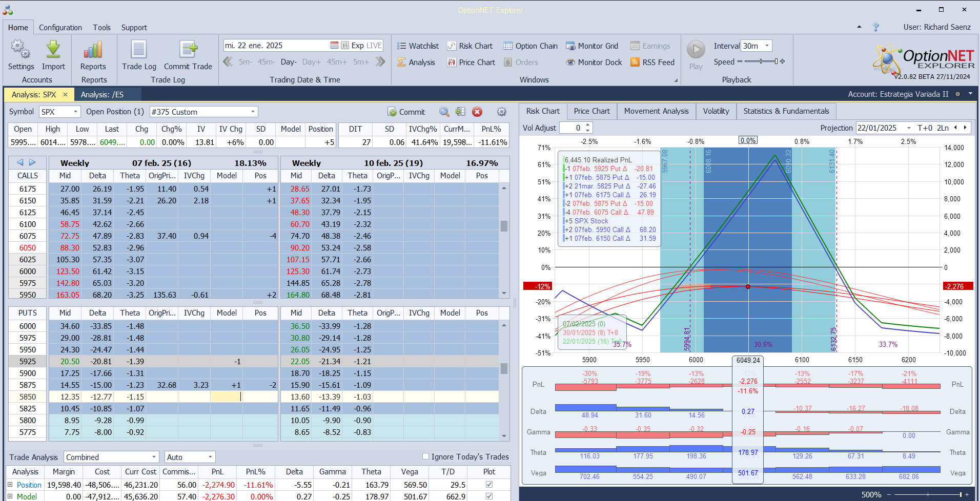Image resolution: width=980 pixels, height=501 pixels.
Task: Click the red X delete icon
Action: tap(477, 112)
